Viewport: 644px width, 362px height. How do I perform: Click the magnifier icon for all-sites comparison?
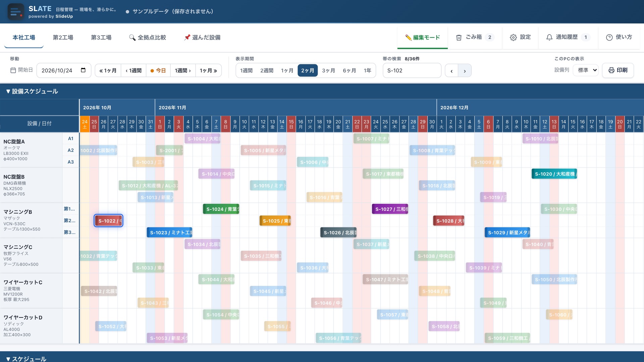[132, 38]
